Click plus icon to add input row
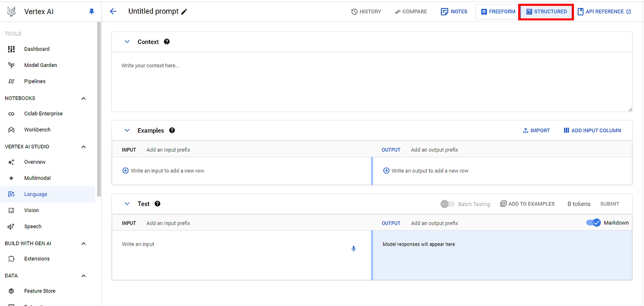The height and width of the screenshot is (306, 644). 125,171
